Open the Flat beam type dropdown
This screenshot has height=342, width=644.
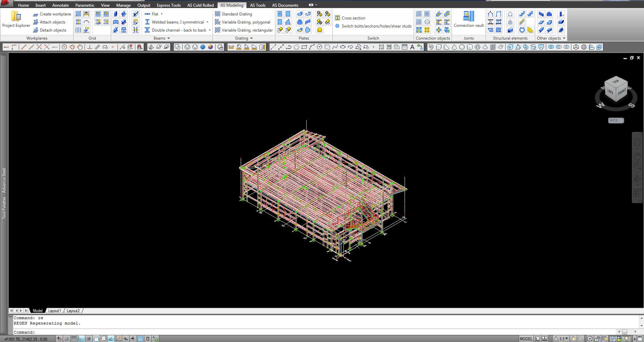(x=162, y=14)
